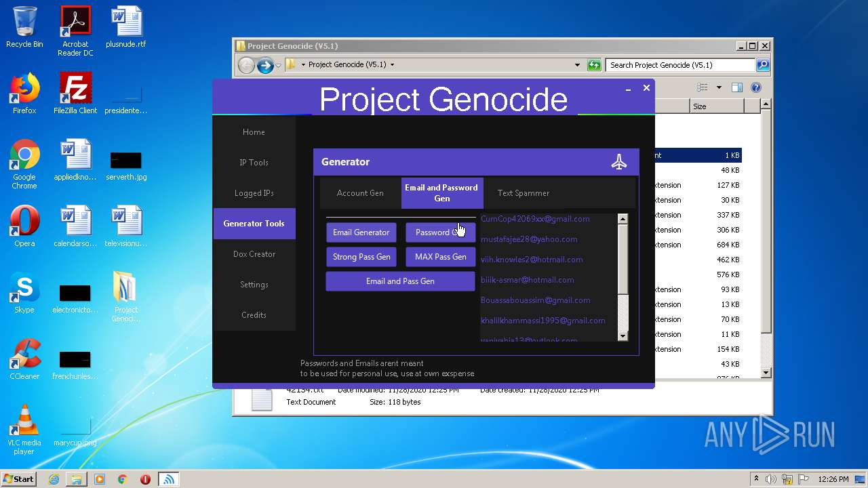Click the Explorer forward navigation arrow
This screenshot has height=488, width=868.
pos(265,65)
